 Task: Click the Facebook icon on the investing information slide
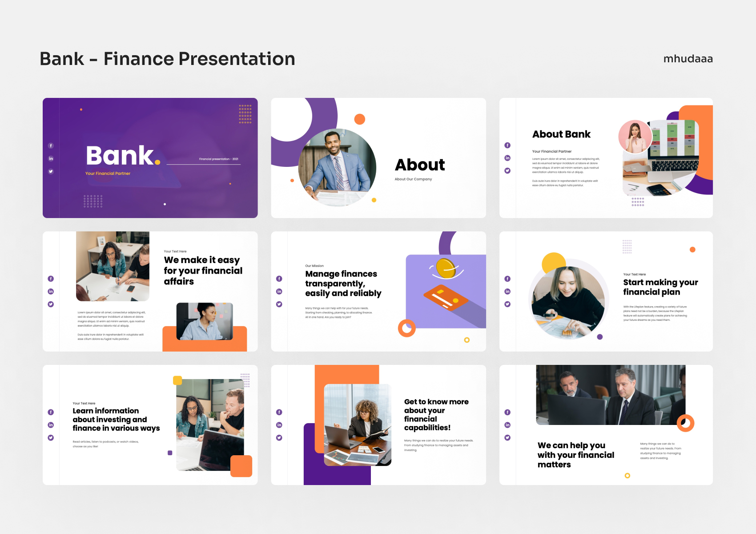[x=51, y=412]
